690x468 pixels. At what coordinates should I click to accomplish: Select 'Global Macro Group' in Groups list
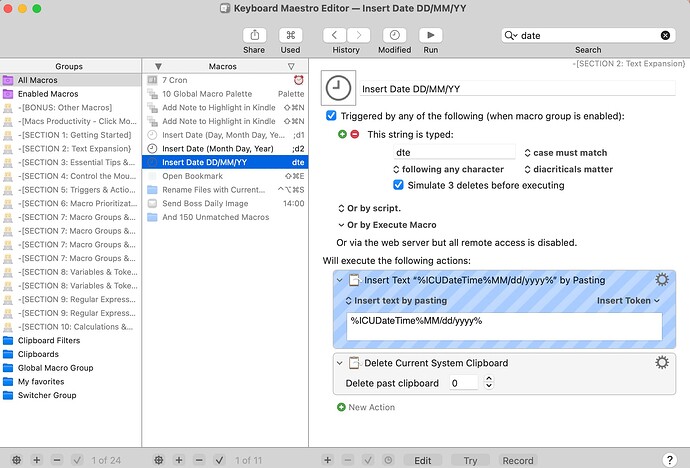click(55, 367)
